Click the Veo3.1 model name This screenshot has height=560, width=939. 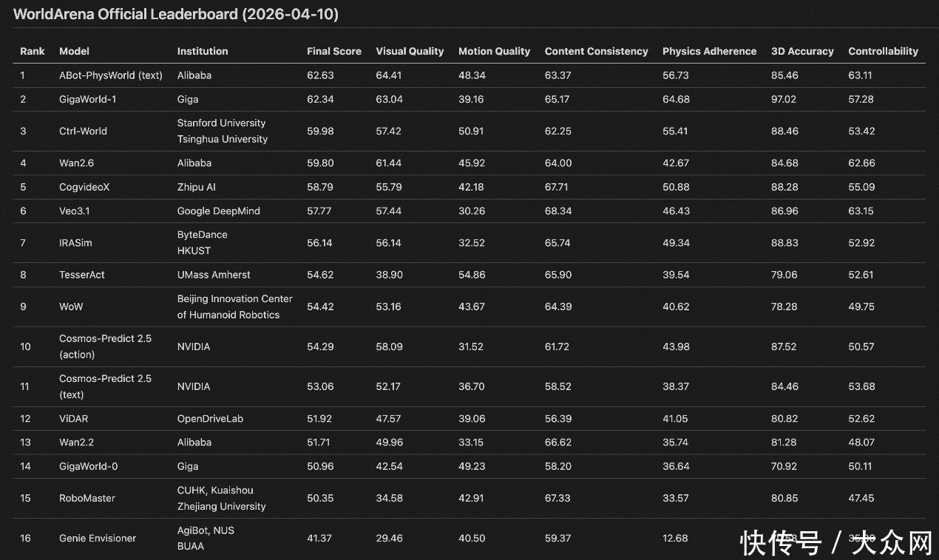[x=76, y=211]
